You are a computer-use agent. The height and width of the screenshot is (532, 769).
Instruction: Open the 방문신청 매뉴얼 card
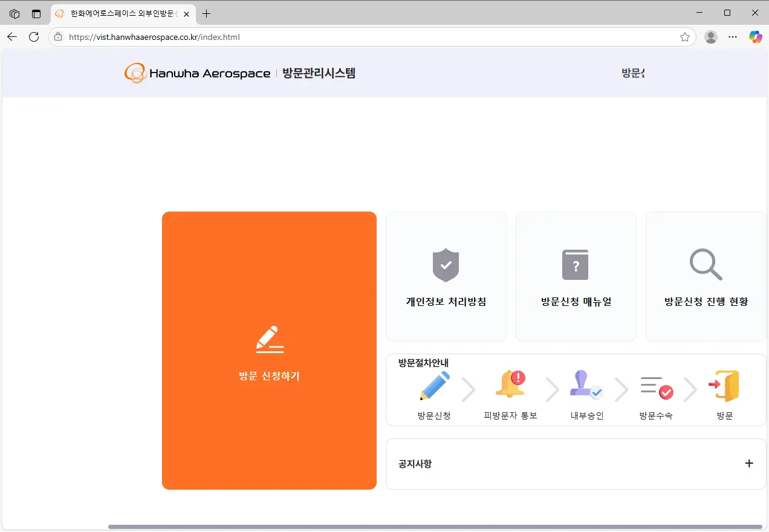[576, 276]
